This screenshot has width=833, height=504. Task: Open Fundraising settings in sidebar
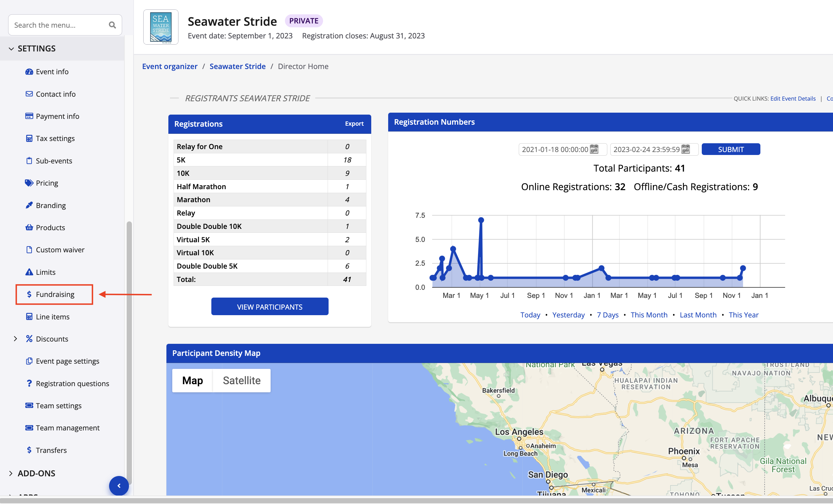(x=55, y=294)
